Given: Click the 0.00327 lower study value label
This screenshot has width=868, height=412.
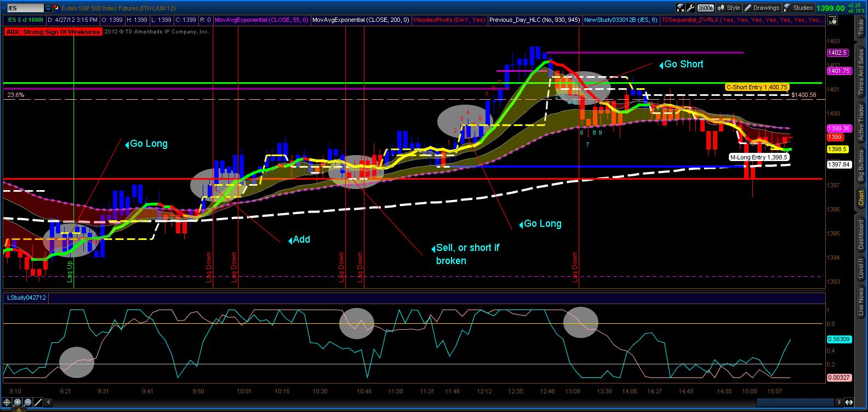Looking at the screenshot, I should [838, 377].
